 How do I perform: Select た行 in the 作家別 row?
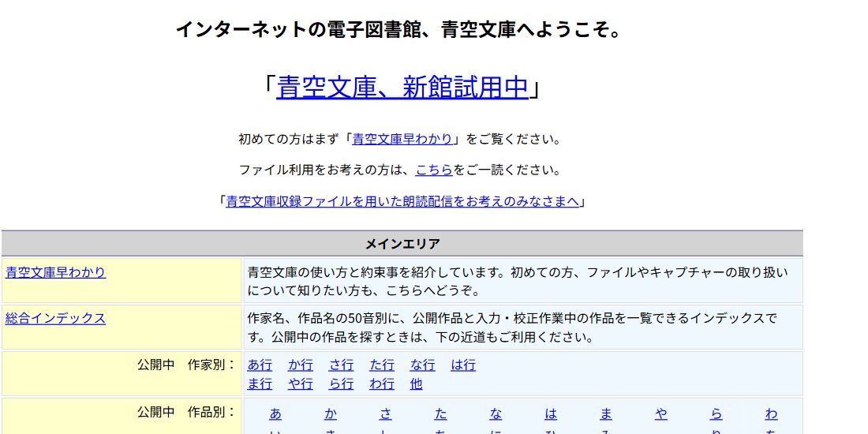point(382,365)
